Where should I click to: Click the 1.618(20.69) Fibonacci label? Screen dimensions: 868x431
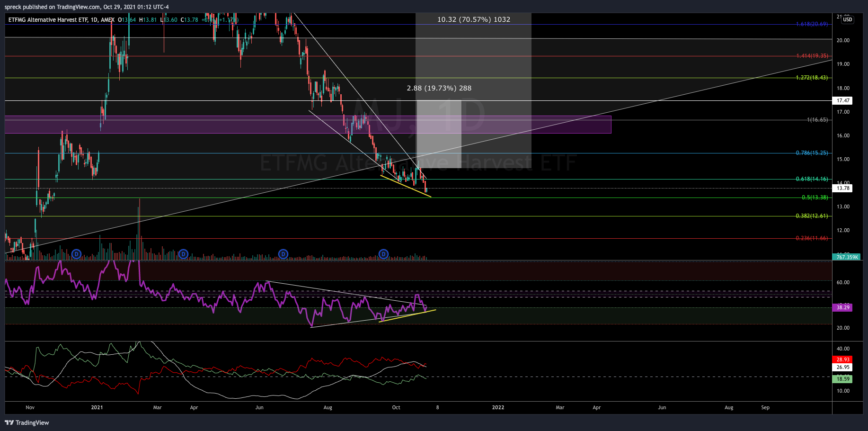click(812, 24)
